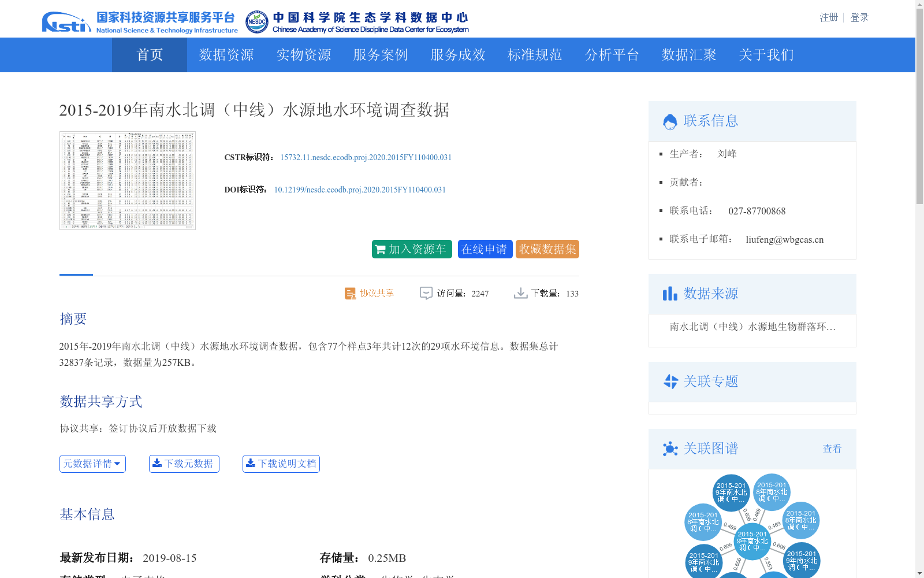Click the dataset preview thumbnail

(128, 180)
